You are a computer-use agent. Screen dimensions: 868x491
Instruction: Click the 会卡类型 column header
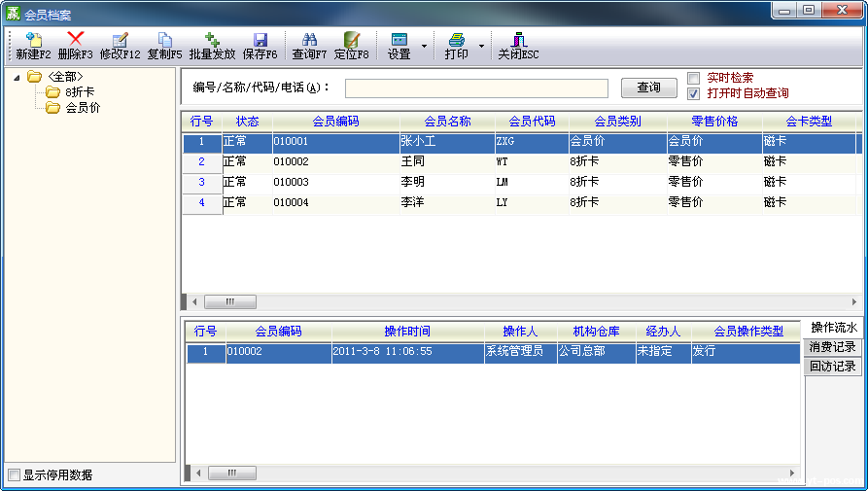point(809,122)
